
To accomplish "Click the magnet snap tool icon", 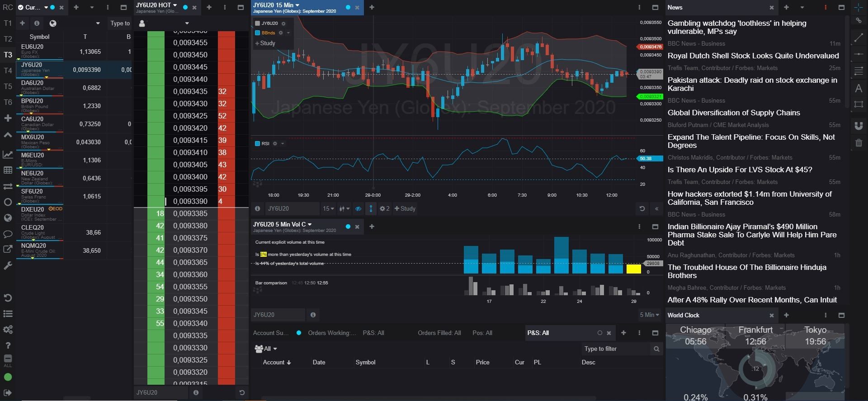I will coord(859,126).
